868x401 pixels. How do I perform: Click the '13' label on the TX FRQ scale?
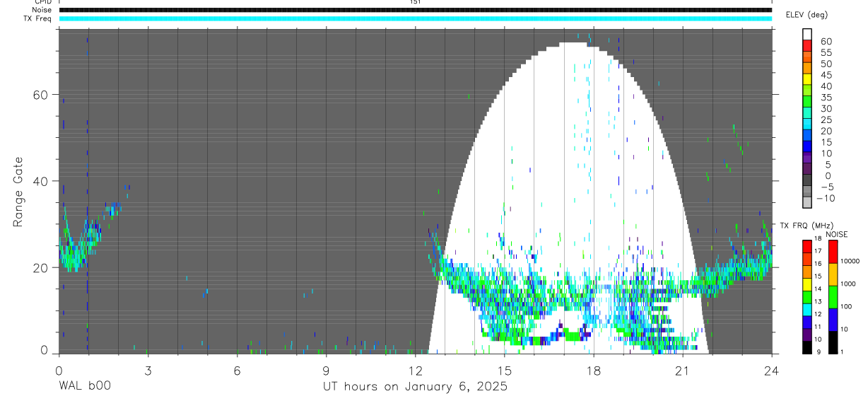tap(818, 301)
